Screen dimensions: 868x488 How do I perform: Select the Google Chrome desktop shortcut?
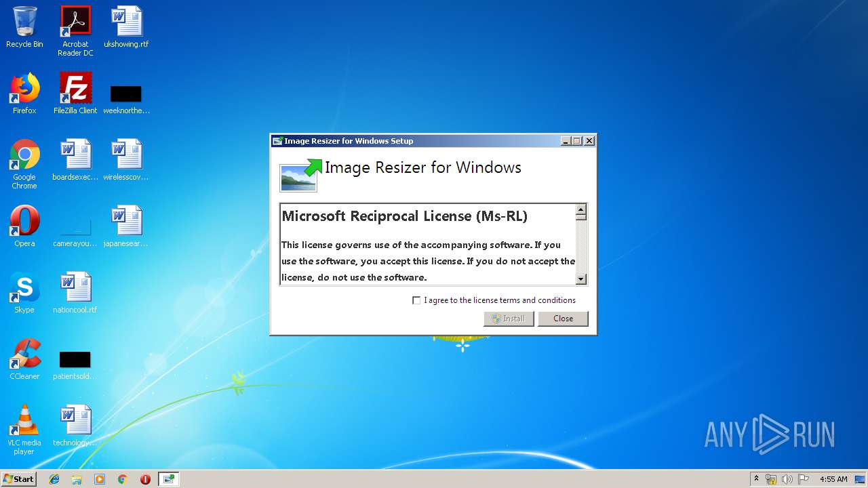coord(24,164)
